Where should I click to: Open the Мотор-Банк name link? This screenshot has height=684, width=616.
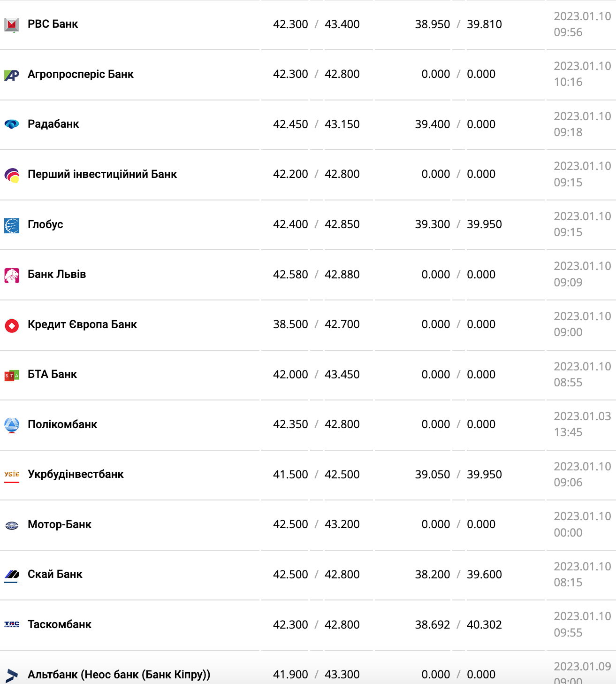point(60,524)
